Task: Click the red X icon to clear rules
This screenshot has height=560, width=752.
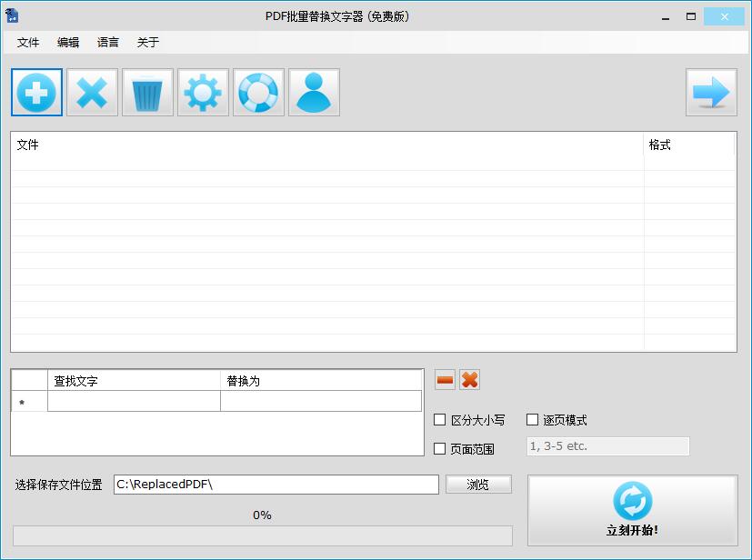Action: pyautogui.click(x=470, y=379)
